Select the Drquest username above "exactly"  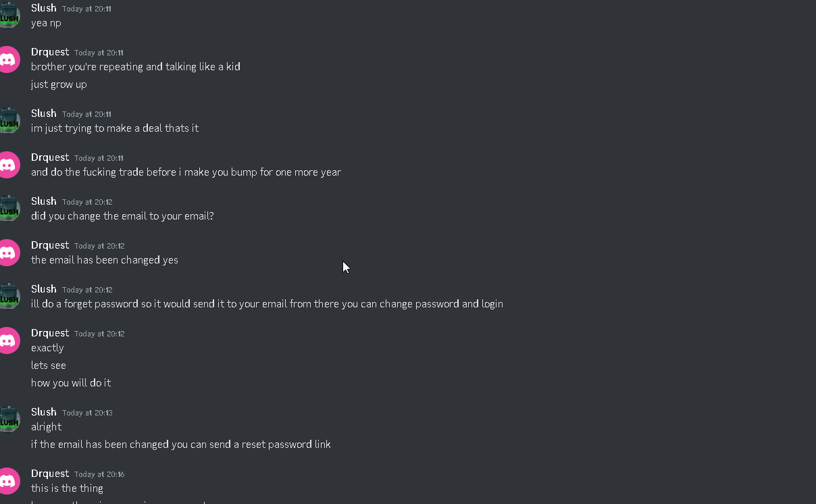[50, 333]
